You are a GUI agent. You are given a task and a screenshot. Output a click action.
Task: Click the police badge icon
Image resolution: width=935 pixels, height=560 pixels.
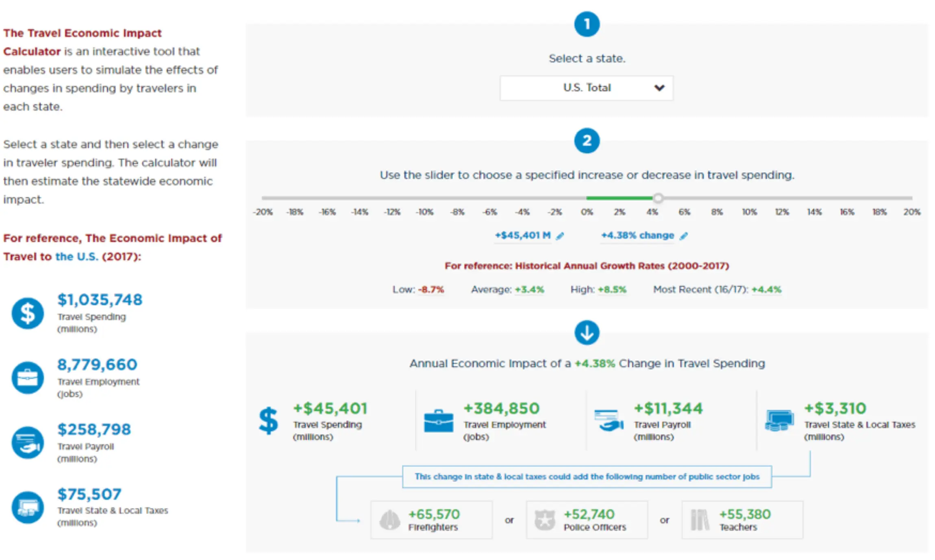click(x=545, y=520)
